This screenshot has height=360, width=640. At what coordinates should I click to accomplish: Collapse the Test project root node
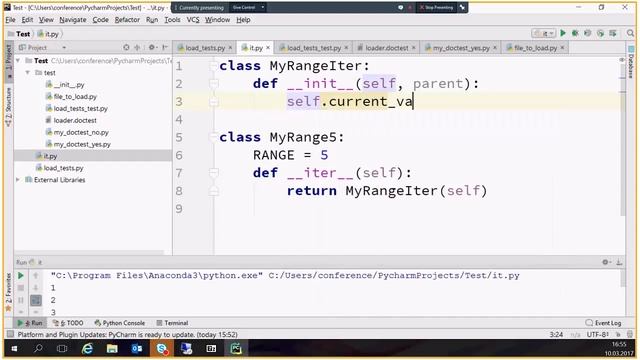[x=18, y=60]
